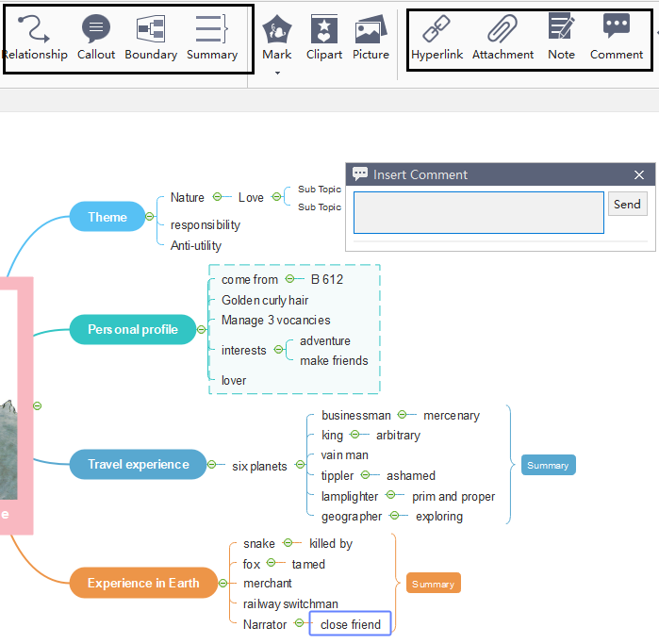Click the comment text input box
Viewport: 659px width, 644px height.
click(478, 212)
